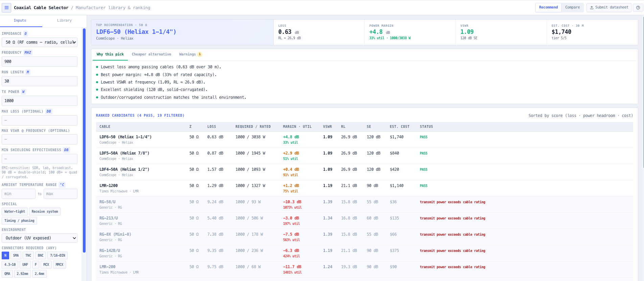The image size is (644, 281).
Task: Click the top recommendation LDF6-50 title
Action: tap(136, 32)
